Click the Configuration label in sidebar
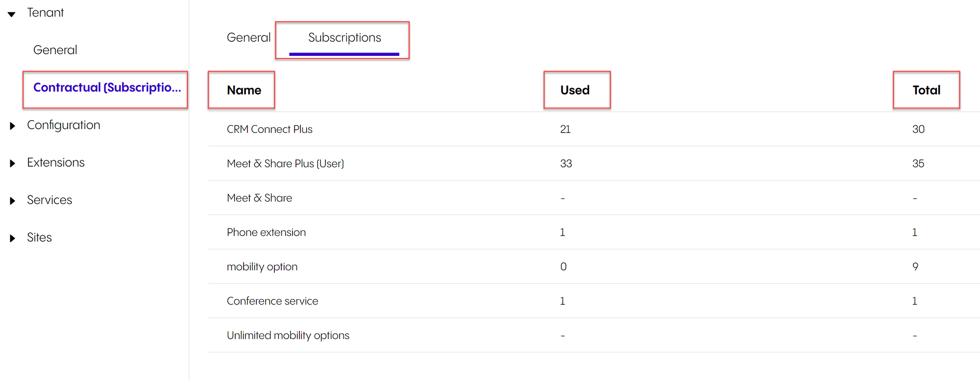980x381 pixels. (64, 125)
